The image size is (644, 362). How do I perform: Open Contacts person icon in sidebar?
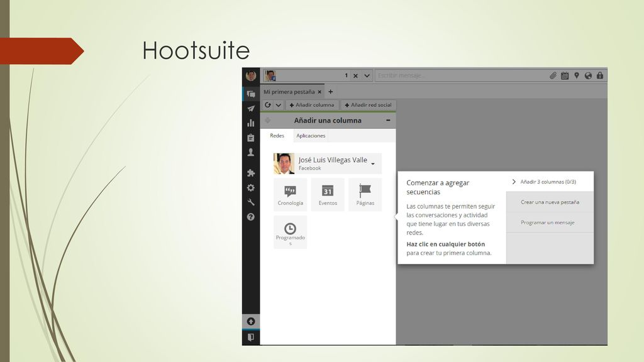pos(251,152)
